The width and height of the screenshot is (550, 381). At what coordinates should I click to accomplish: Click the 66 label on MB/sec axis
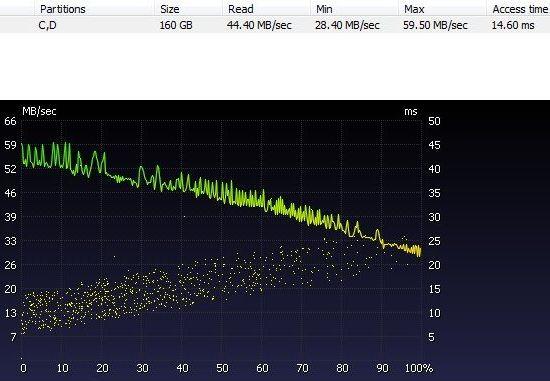pyautogui.click(x=10, y=121)
